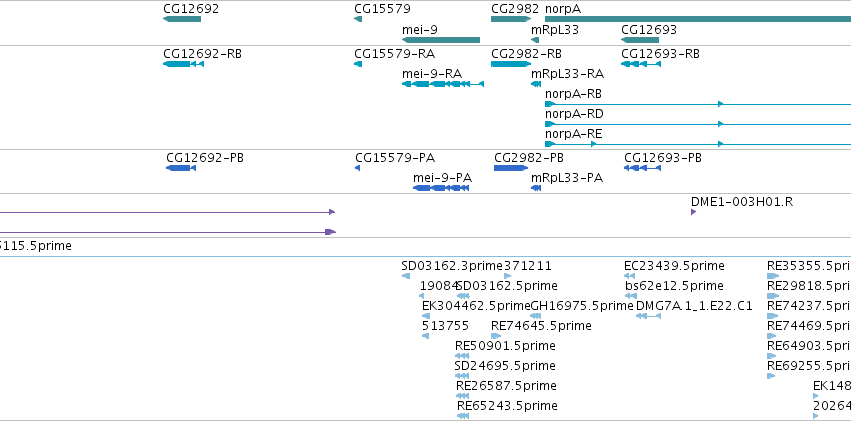Image resolution: width=851 pixels, height=421 pixels.
Task: Click EST RE74645.5prime
Action: click(496, 336)
